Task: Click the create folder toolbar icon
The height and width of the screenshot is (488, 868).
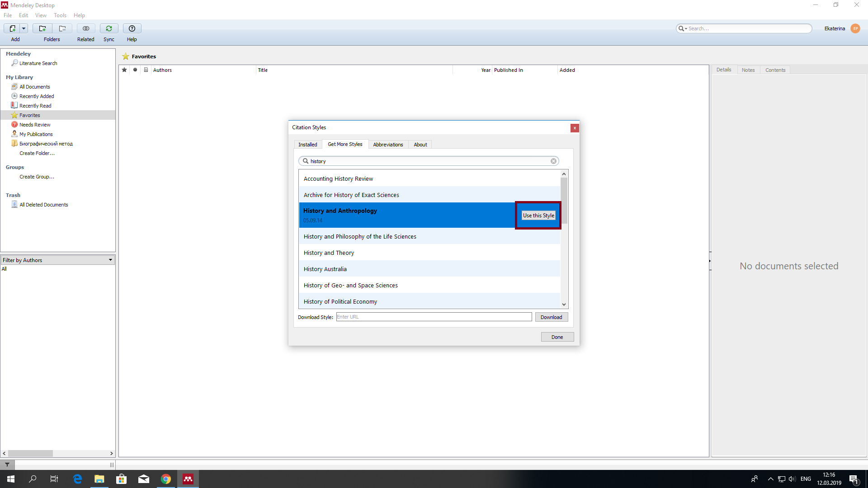Action: (42, 28)
